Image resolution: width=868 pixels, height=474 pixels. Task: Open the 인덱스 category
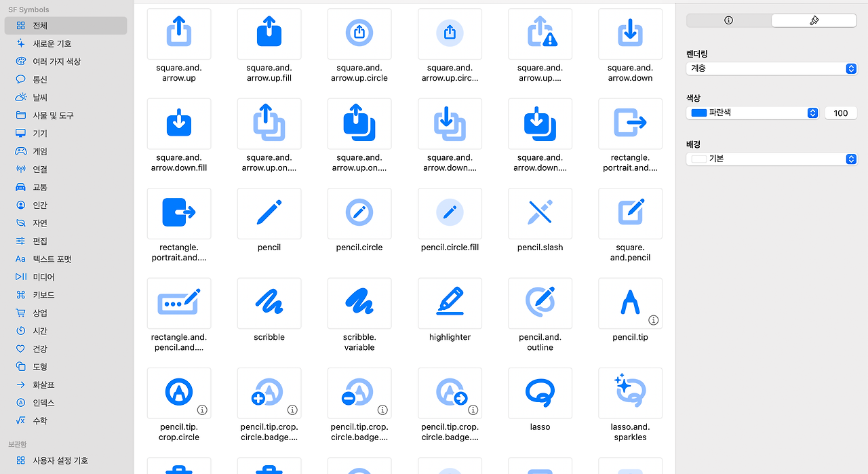(x=66, y=403)
